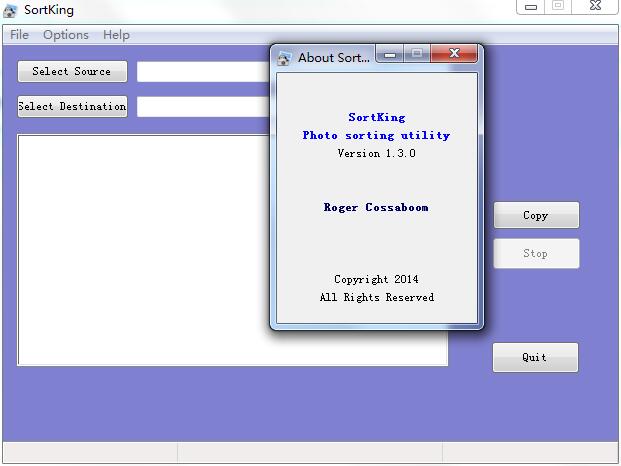Viewport: 621px width, 466px height.
Task: Click the Select Destination button
Action: [x=72, y=106]
